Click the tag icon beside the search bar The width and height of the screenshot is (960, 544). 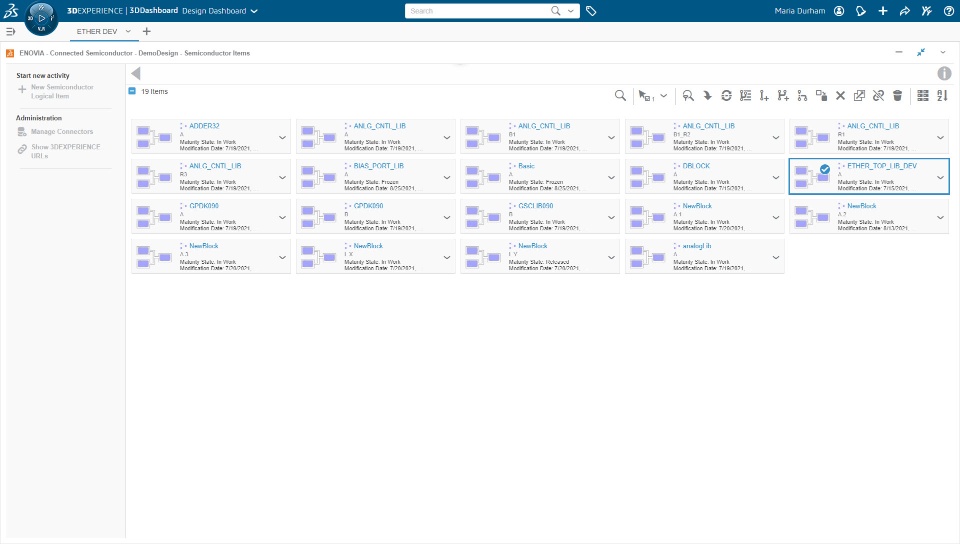coord(591,11)
